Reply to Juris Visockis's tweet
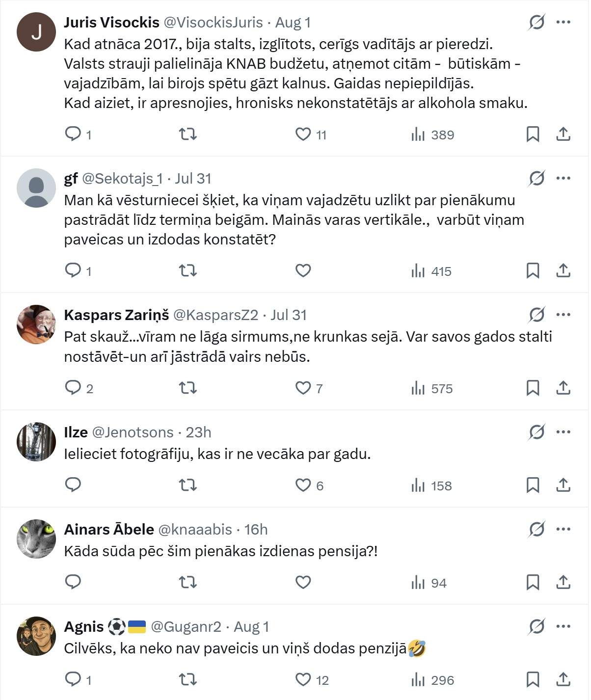 click(78, 134)
